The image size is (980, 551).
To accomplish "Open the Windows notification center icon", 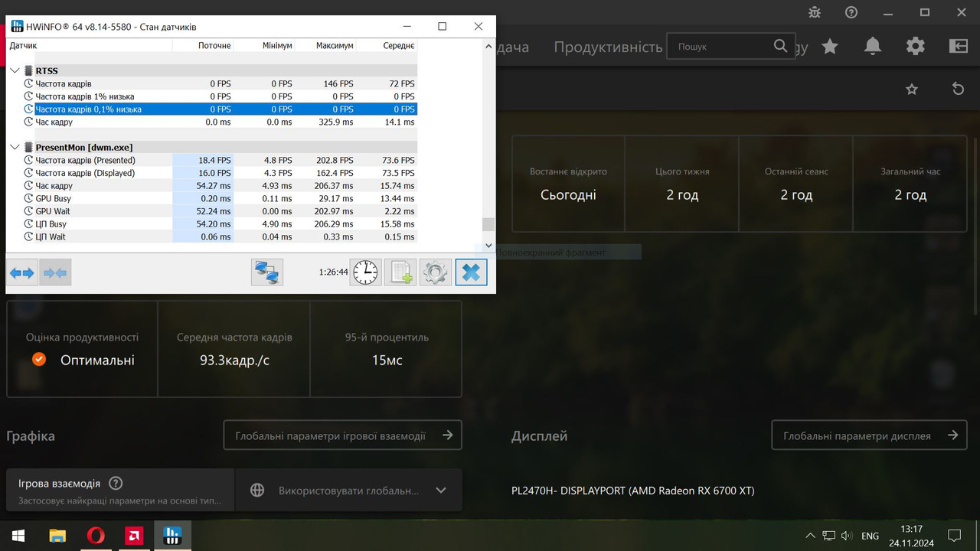I will point(954,535).
